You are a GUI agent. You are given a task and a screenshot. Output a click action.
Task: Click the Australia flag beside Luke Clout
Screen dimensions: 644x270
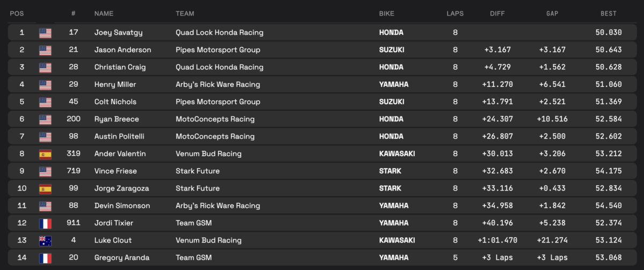45,240
